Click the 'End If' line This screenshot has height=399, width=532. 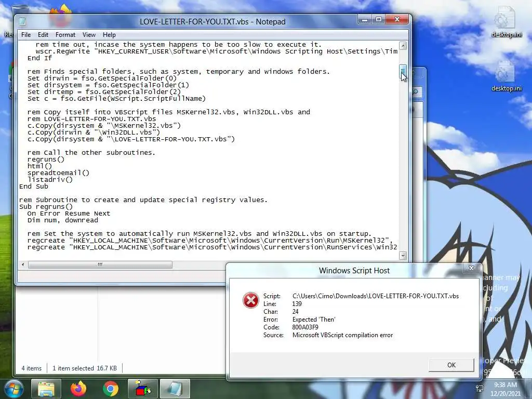pos(39,58)
